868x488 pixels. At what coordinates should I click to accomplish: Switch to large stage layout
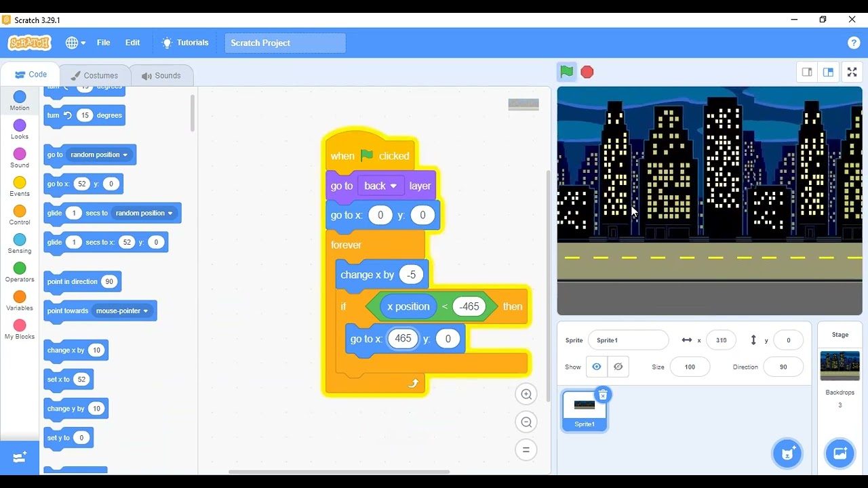(x=828, y=72)
